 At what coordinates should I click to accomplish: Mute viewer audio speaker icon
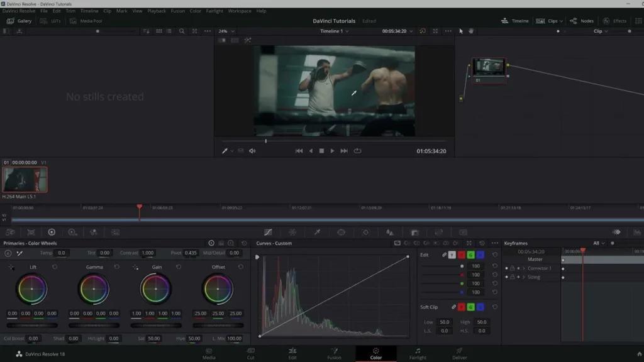(x=252, y=151)
